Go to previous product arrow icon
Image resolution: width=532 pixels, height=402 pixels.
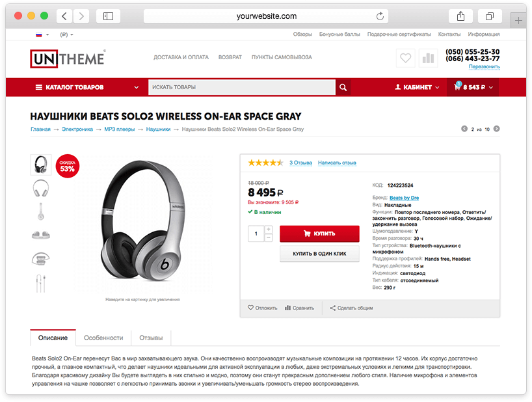point(464,129)
